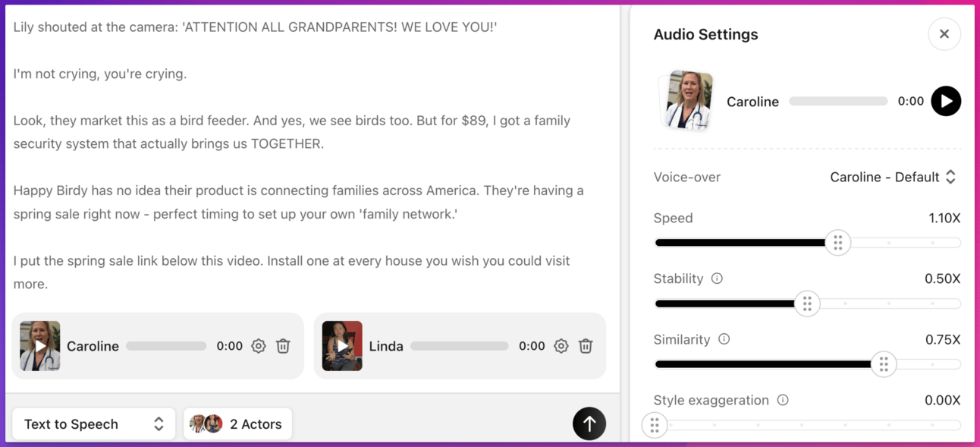Click the Caroline name in Audio Settings panel
Screen dimensions: 980x447
point(752,102)
